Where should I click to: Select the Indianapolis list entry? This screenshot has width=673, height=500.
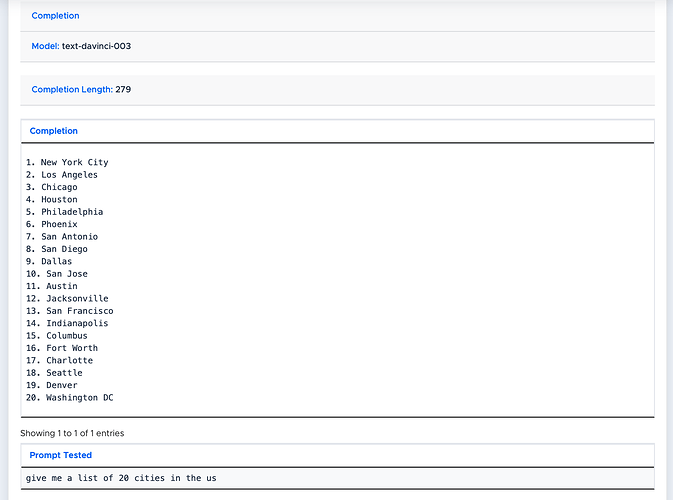point(67,323)
